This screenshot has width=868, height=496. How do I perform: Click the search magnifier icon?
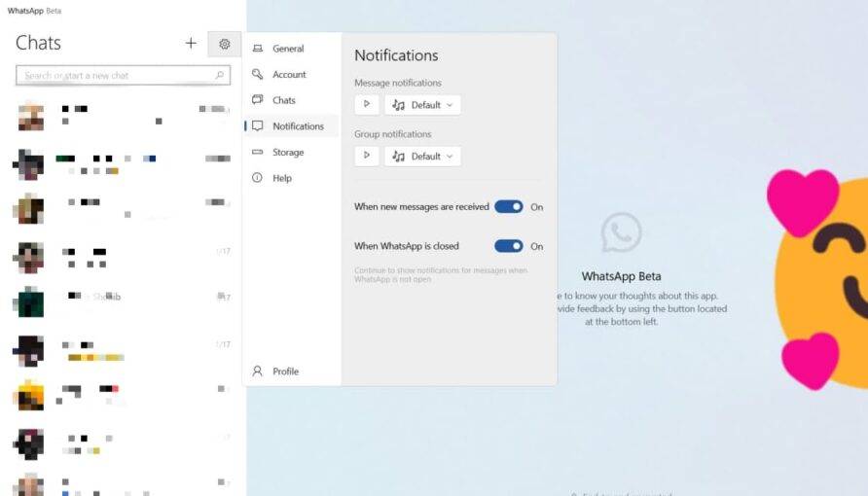tap(220, 75)
